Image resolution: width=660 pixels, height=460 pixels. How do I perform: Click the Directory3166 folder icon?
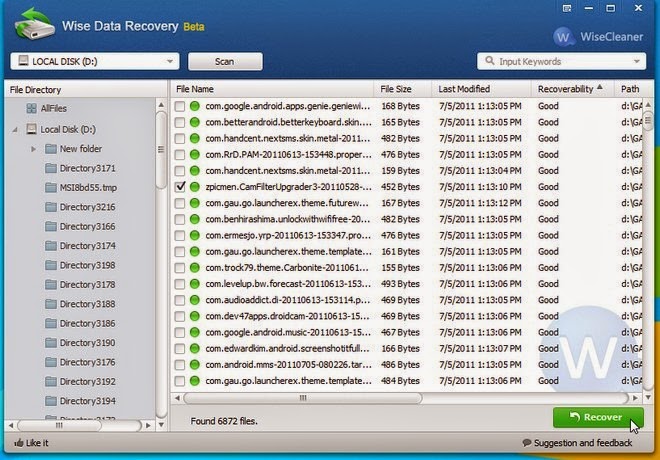pos(51,226)
